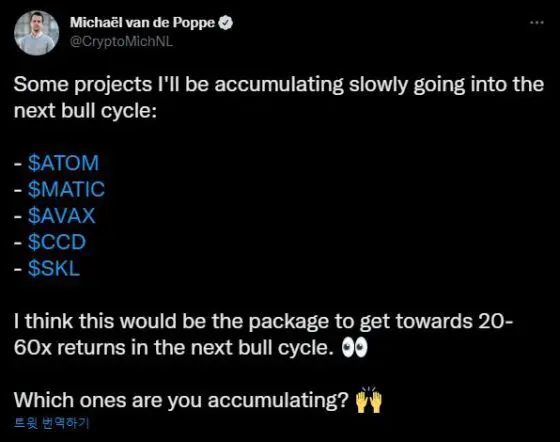Open Michaël van de Poppe's profile avatar
The width and height of the screenshot is (560, 442).
[36, 33]
